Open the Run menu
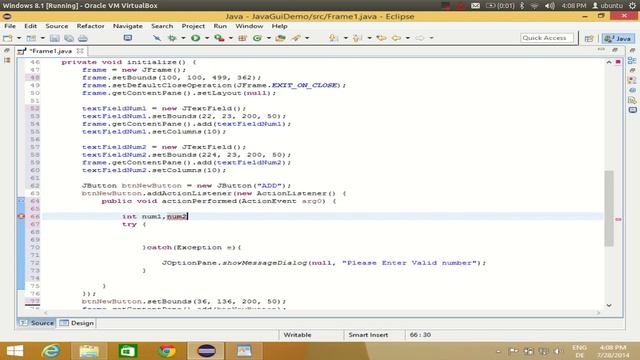 [220, 26]
